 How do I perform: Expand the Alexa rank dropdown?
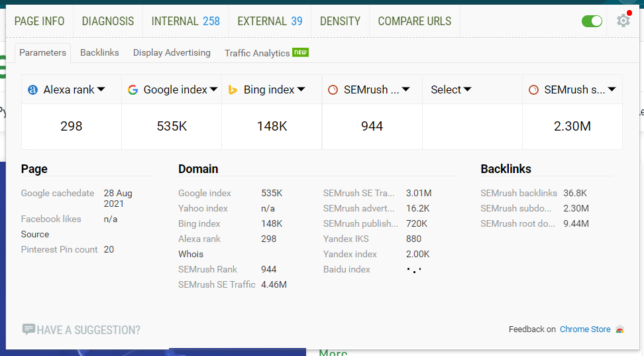coord(101,89)
